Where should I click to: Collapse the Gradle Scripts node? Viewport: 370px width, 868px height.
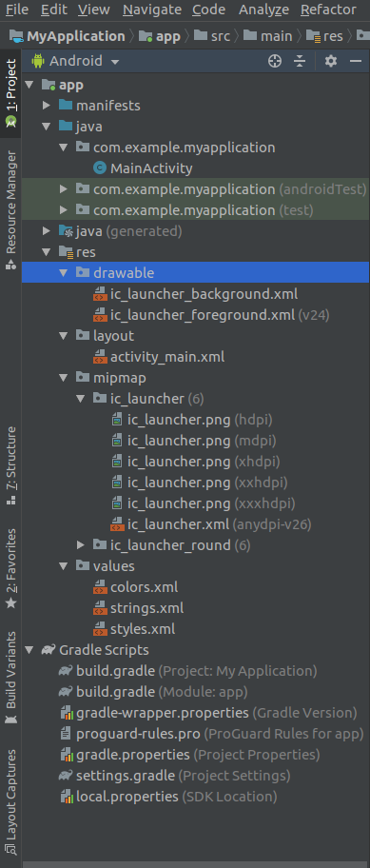(x=29, y=650)
